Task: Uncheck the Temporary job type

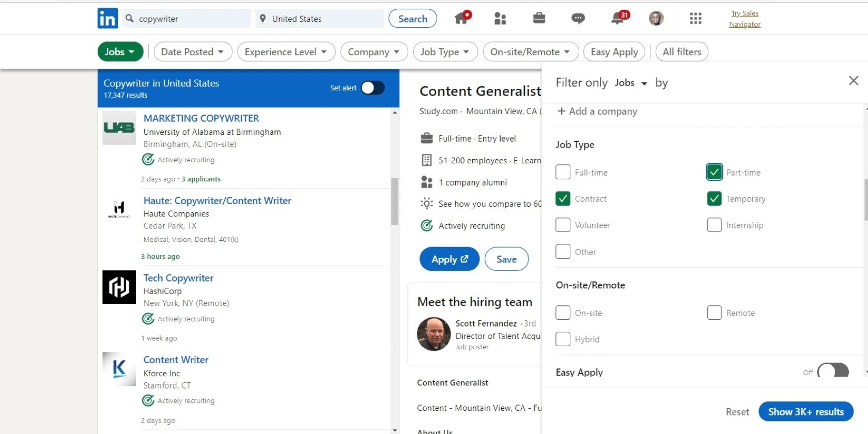Action: click(714, 198)
